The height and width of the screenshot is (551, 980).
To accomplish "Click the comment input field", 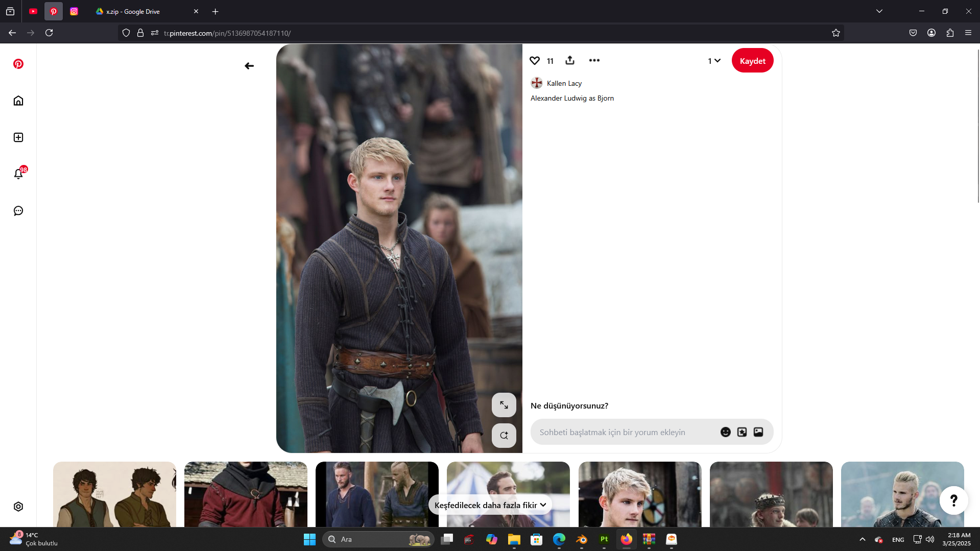I will 652,432.
